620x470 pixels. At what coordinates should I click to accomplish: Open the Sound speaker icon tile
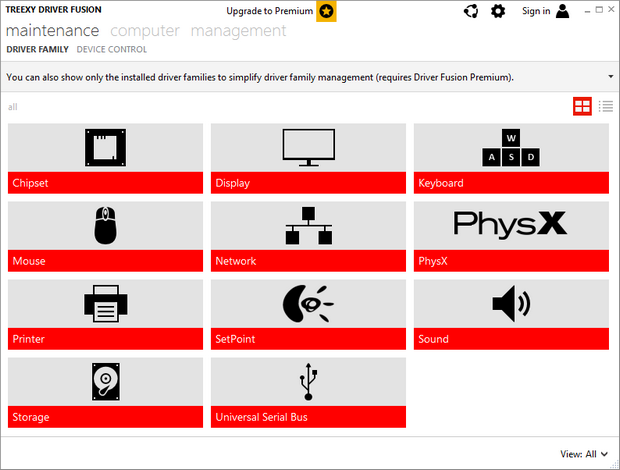point(511,303)
